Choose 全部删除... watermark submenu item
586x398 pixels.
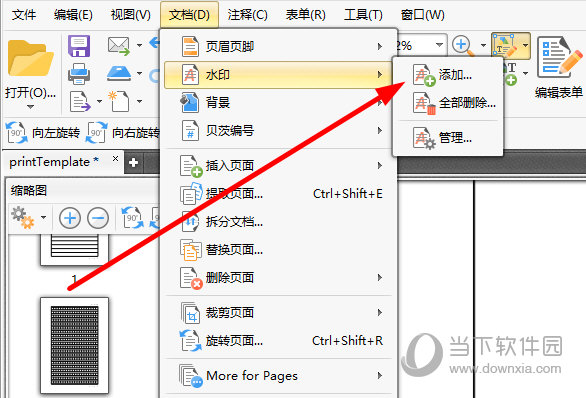point(448,102)
